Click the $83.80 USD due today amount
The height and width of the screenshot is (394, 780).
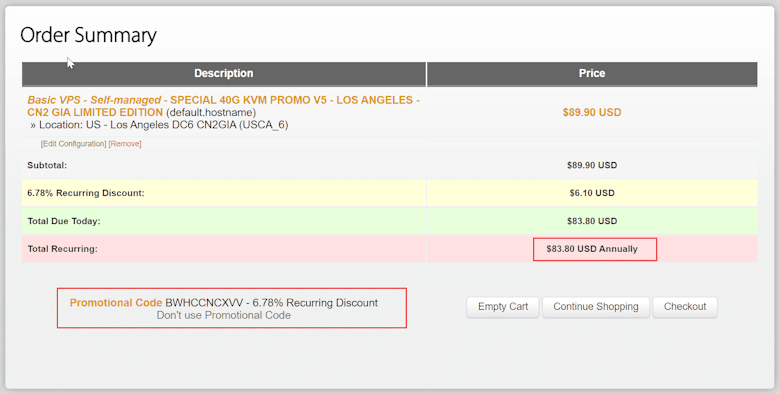pos(592,221)
